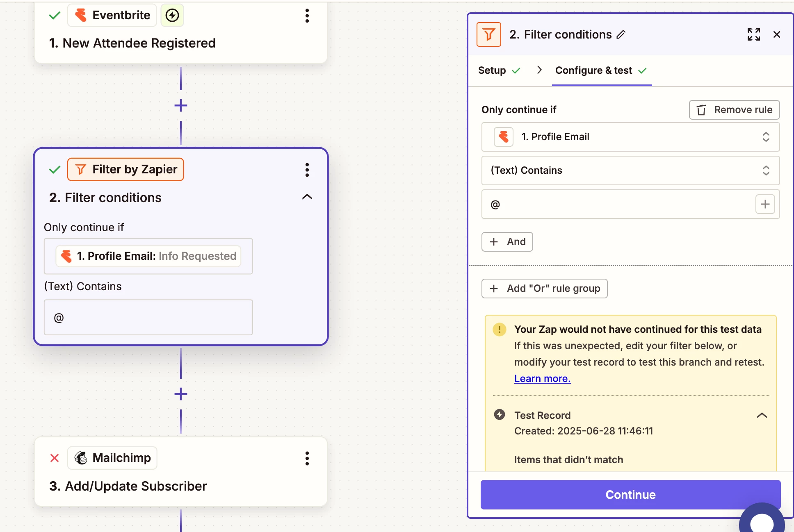This screenshot has width=794, height=532.
Task: Open the Filter by Zapier three-dot menu
Action: point(307,170)
